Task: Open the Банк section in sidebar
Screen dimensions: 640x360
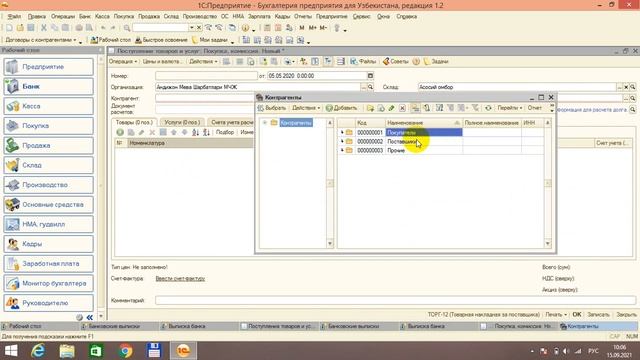Action: (x=49, y=86)
